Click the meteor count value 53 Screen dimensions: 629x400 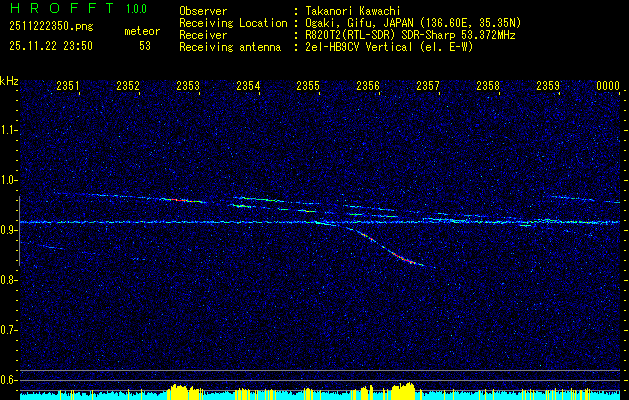145,46
